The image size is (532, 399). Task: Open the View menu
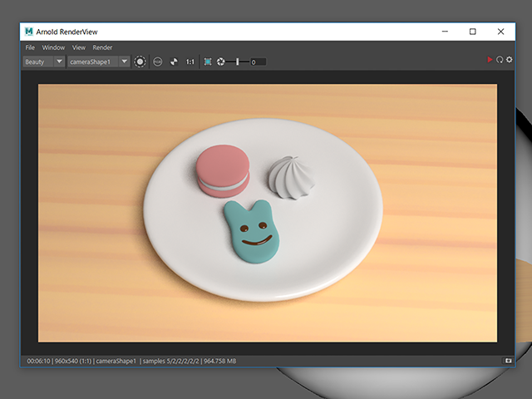[79, 47]
